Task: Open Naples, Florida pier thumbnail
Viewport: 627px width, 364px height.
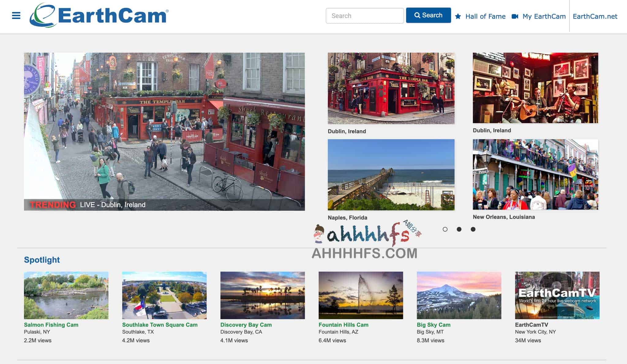Action: [x=391, y=174]
